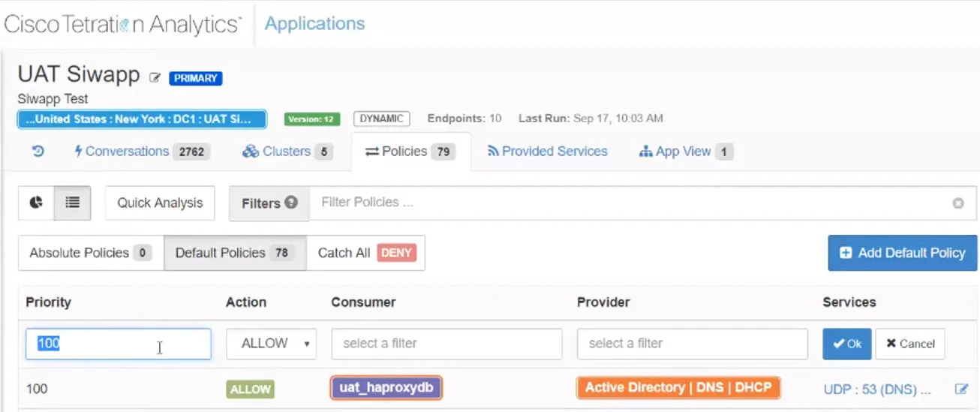Click the Applications header link
Viewport: 980px width, 412px height.
click(315, 23)
